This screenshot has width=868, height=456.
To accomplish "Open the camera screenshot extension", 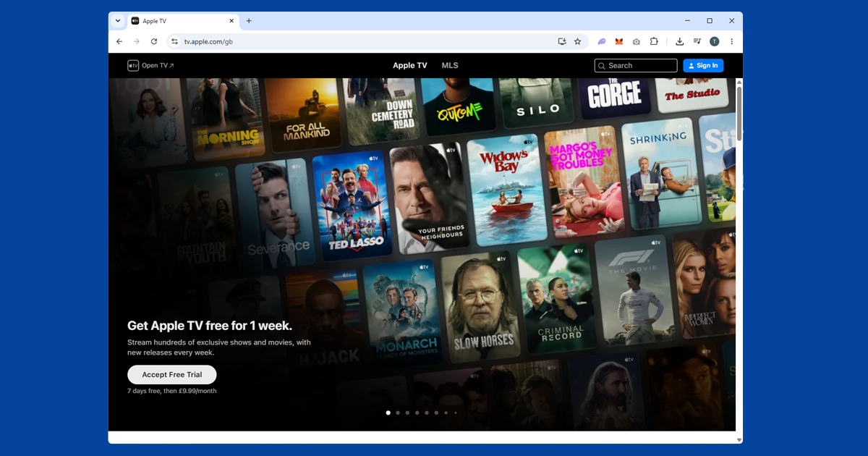I will [x=637, y=42].
